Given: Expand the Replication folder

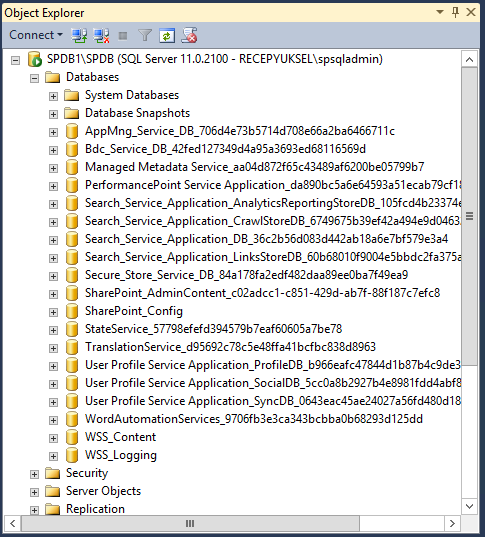Looking at the screenshot, I should click(34, 510).
